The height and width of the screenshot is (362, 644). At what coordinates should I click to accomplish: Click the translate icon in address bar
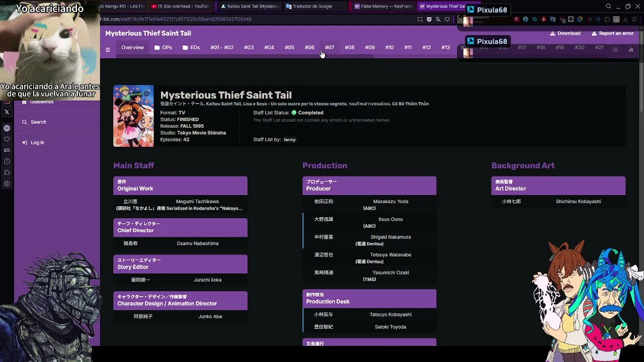438,20
